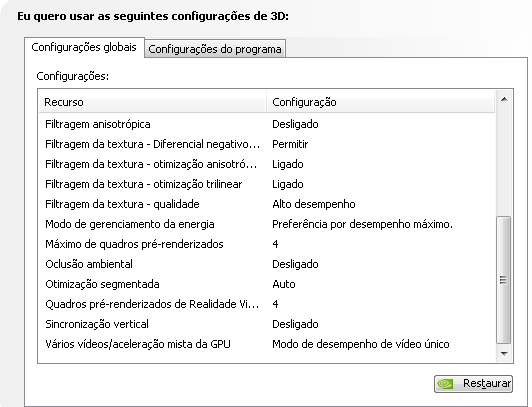This screenshot has height=407, width=532.
Task: Click the Restaurar button with NVIDIA logo
Action: 473,384
